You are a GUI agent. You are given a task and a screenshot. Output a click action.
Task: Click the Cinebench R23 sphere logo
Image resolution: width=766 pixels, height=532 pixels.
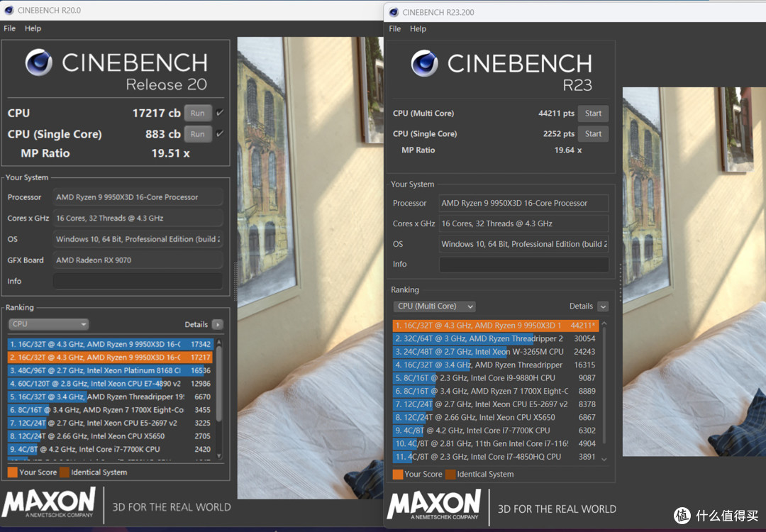[x=424, y=64]
